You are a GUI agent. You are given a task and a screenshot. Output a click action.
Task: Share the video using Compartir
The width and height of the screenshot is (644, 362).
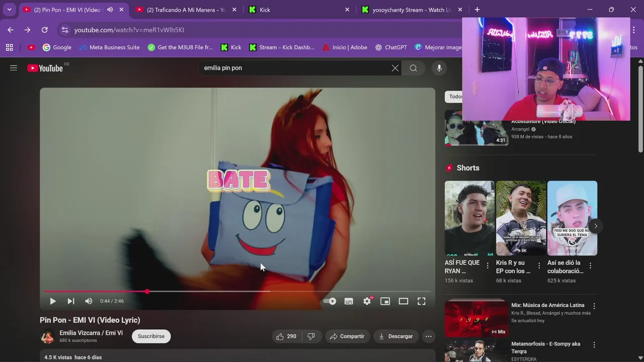[x=347, y=336]
